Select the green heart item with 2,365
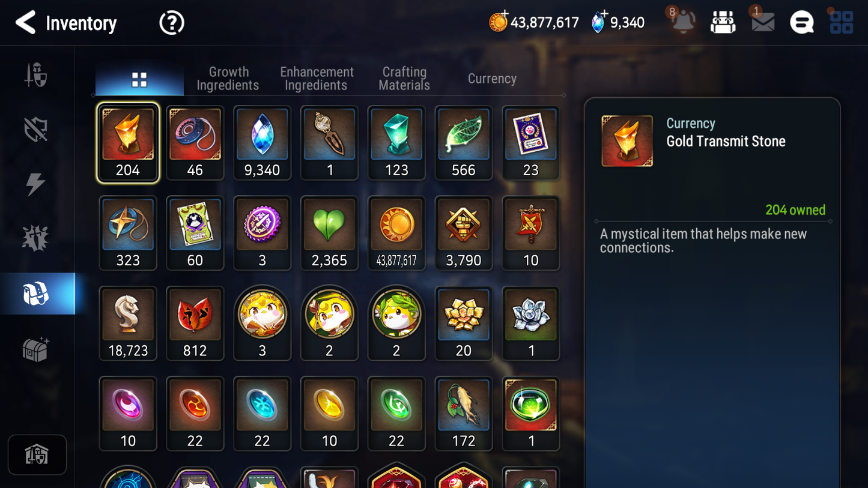868x488 pixels. (329, 233)
